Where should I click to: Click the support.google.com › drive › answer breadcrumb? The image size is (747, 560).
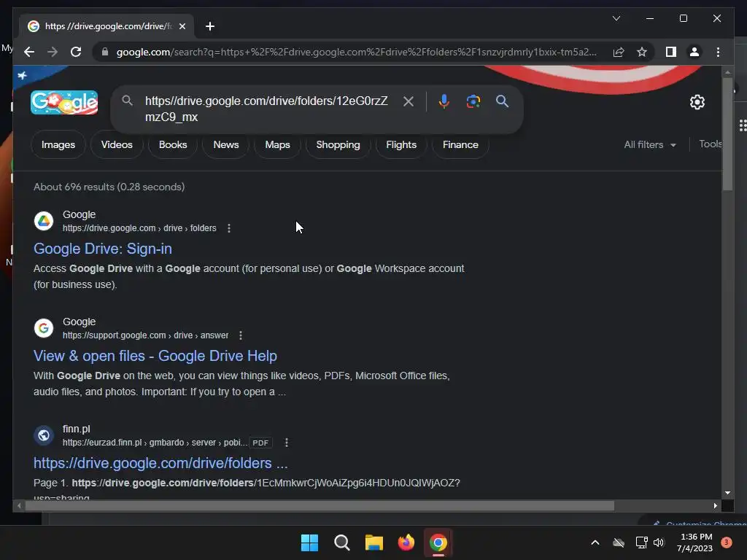point(145,335)
